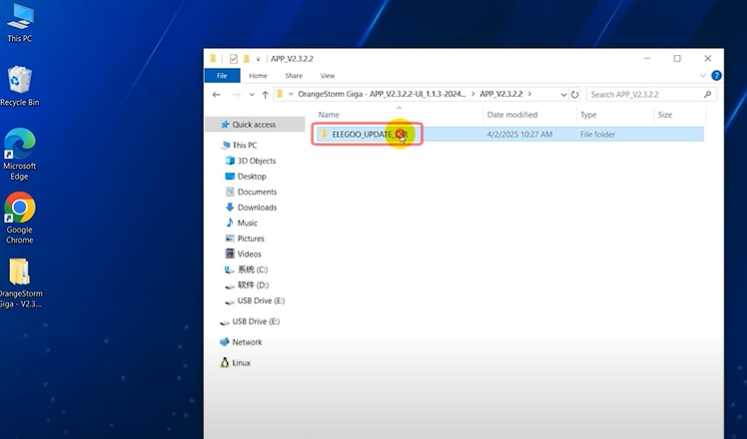Switch to the View ribbon tab

[327, 75]
